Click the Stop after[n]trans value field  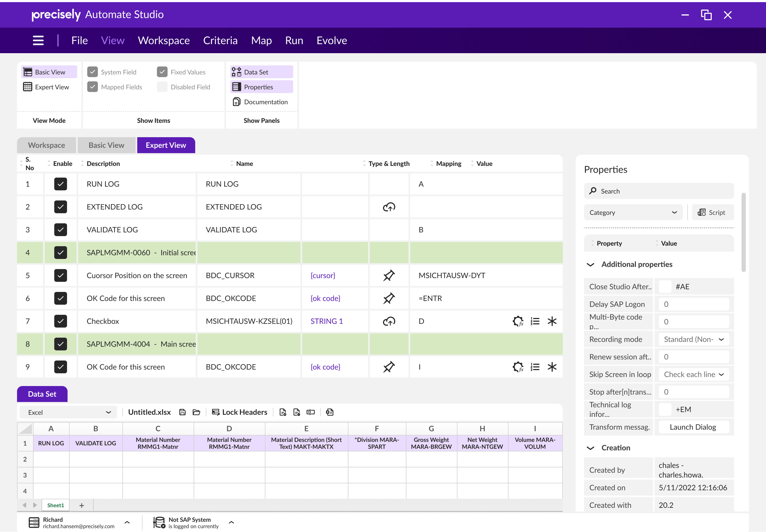point(694,392)
